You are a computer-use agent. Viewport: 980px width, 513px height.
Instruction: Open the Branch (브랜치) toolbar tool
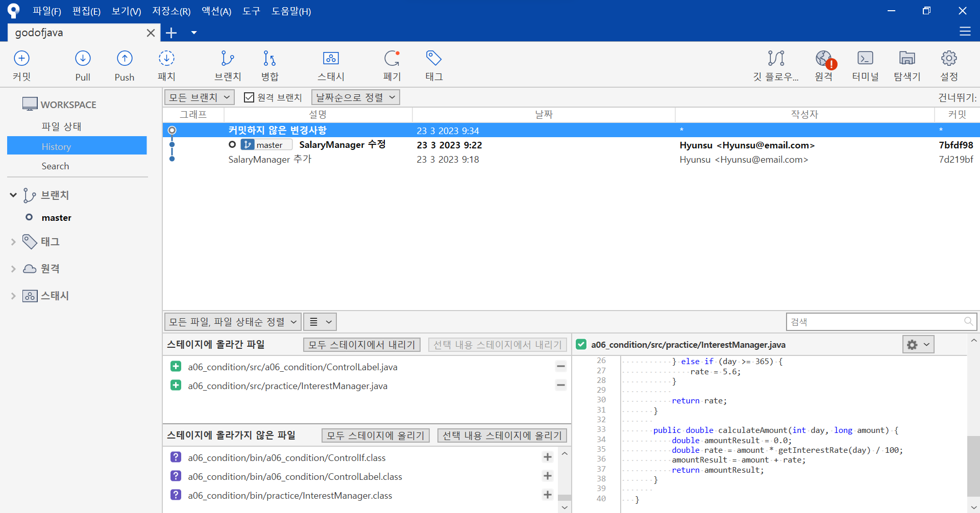[228, 65]
